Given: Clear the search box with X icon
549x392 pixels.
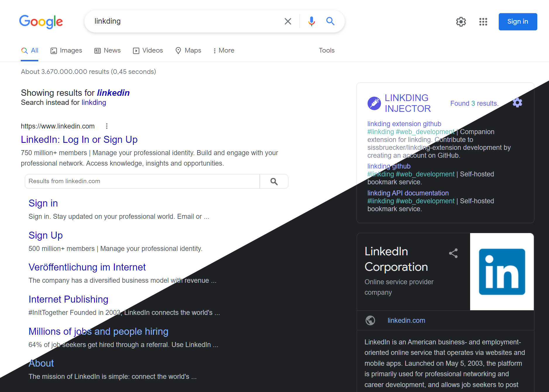Looking at the screenshot, I should tap(288, 21).
